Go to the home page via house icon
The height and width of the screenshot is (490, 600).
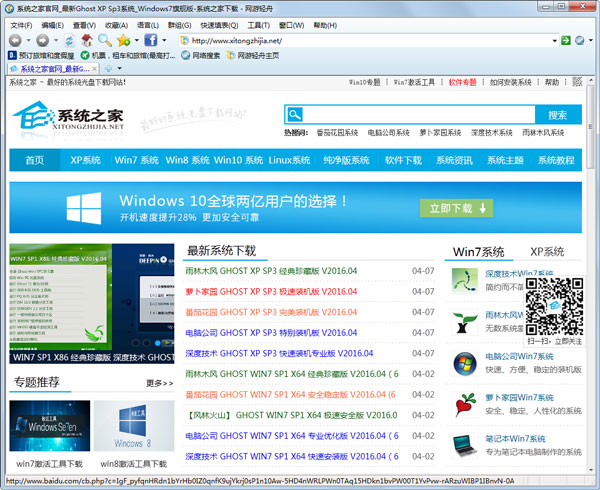(86, 40)
